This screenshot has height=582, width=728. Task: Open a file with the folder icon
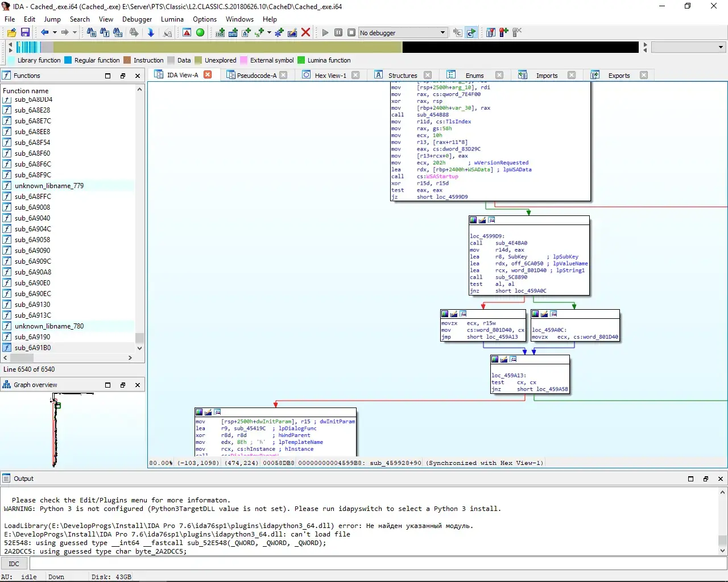(11, 33)
